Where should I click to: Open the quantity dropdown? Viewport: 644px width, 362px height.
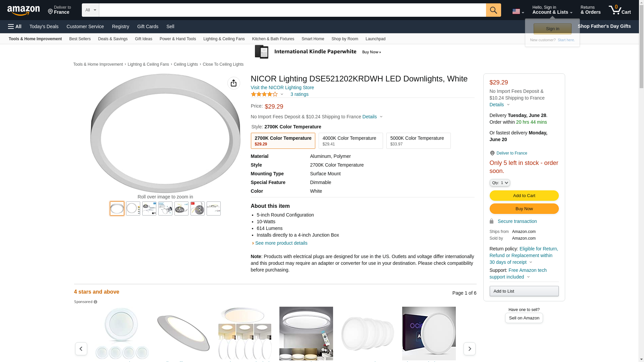point(499,183)
